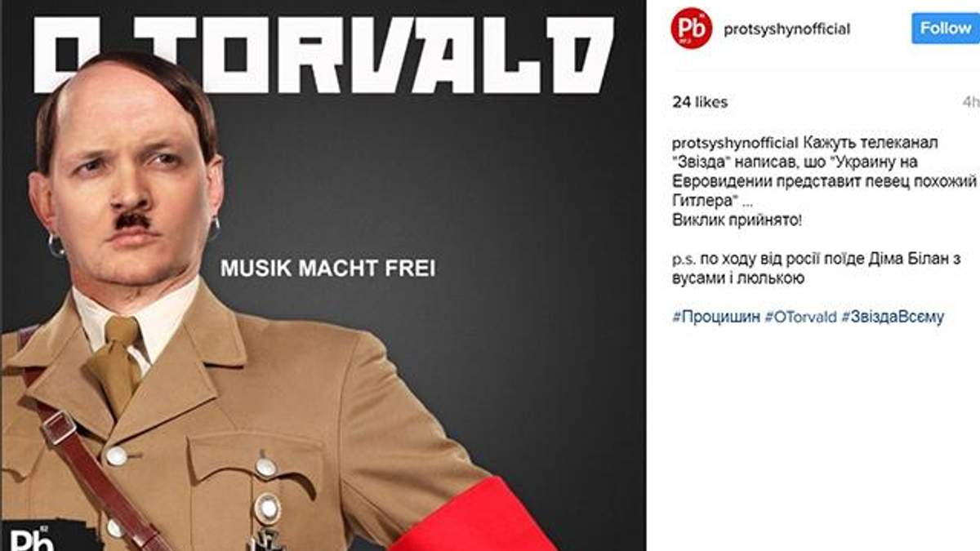
Task: Click the O TORVALD headline in image
Action: pyautogui.click(x=323, y=51)
